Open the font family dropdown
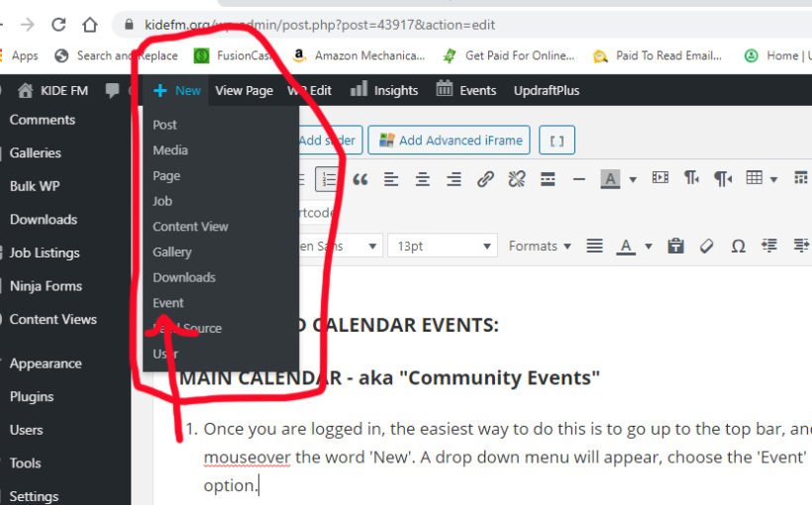 341,246
